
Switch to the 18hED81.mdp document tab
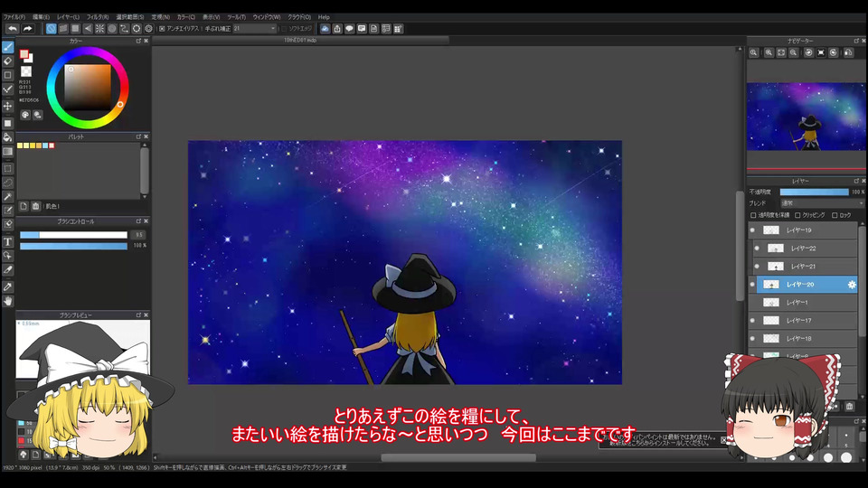(x=300, y=41)
